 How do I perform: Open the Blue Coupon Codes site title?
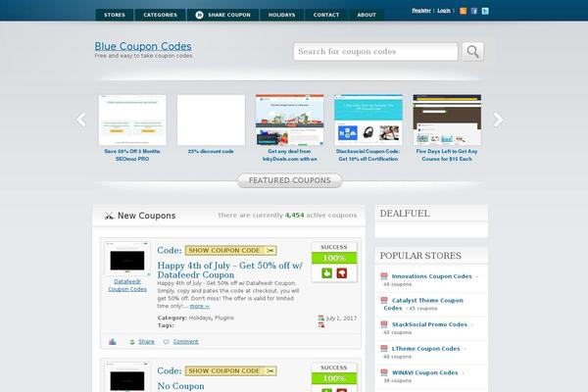[x=143, y=46]
